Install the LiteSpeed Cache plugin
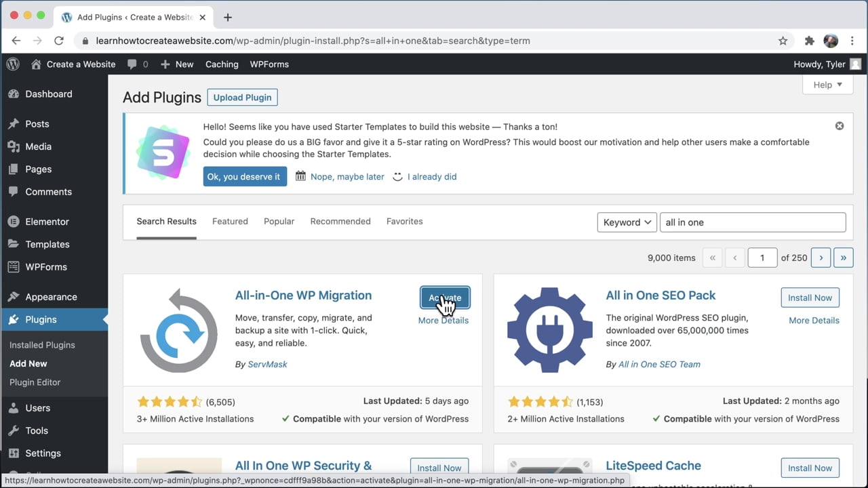The height and width of the screenshot is (488, 868). [810, 468]
